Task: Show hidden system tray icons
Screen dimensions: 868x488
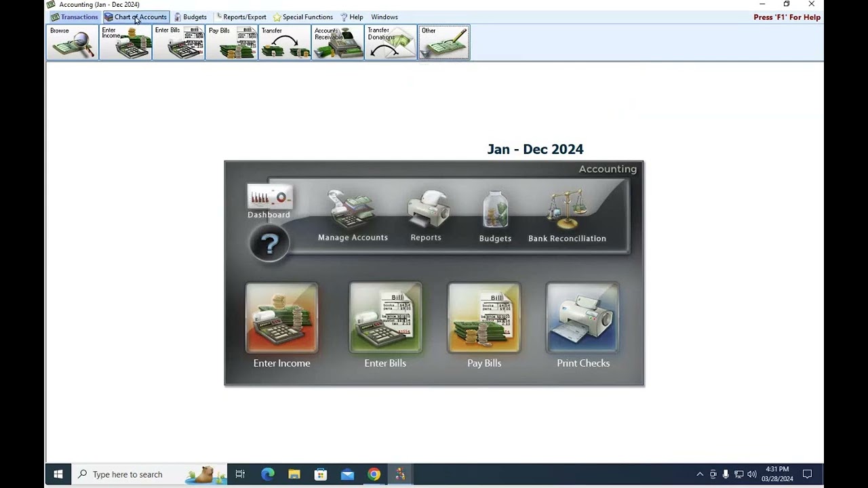Action: 700,474
